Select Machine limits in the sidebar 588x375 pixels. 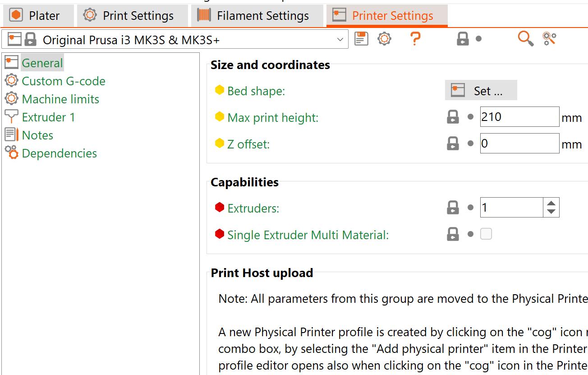tap(60, 99)
